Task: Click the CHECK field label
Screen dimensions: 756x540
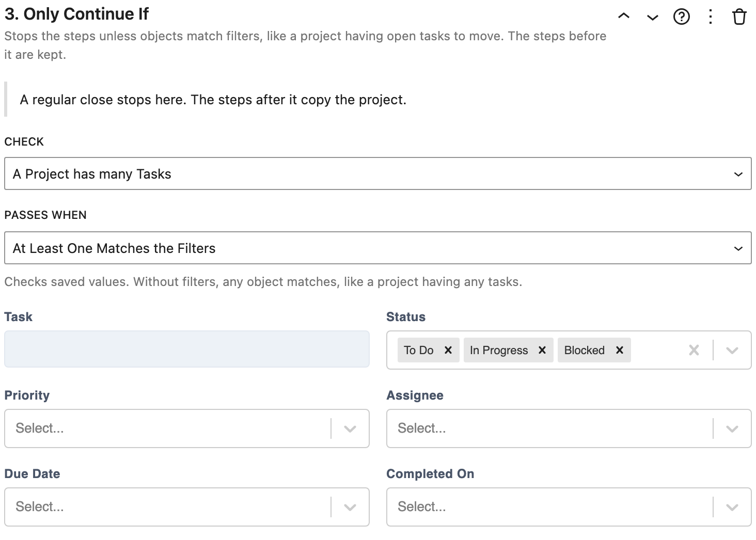Action: (24, 141)
